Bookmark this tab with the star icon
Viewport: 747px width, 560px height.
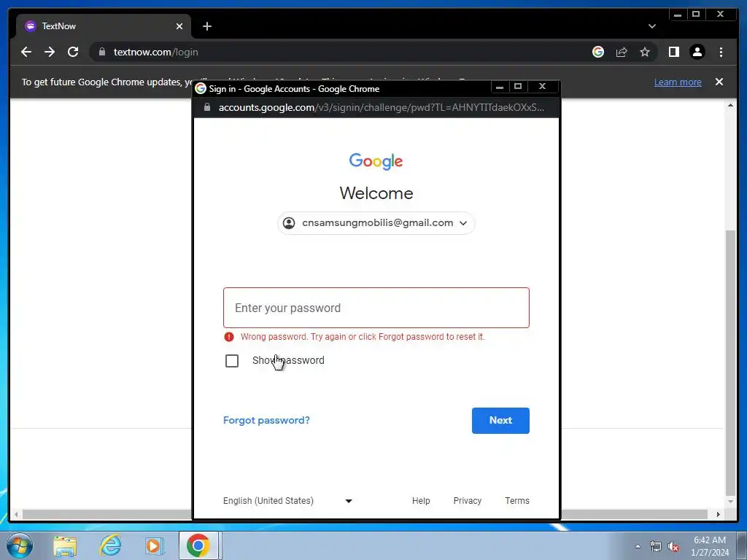[x=645, y=52]
